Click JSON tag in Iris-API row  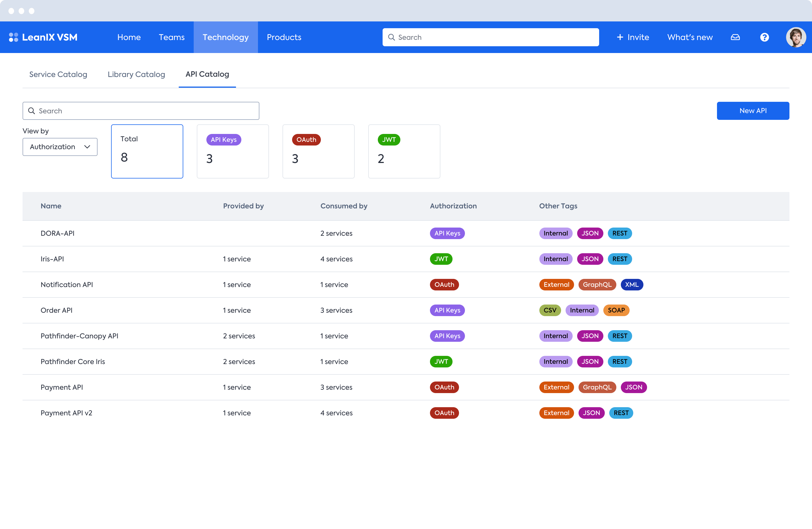point(590,259)
